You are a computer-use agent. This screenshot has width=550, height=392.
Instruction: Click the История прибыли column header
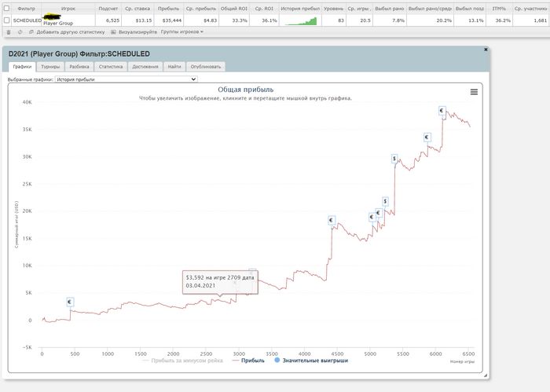point(300,9)
